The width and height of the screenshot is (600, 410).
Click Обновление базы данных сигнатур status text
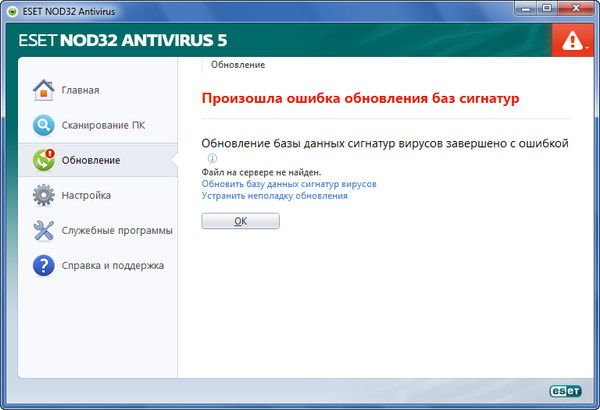tap(385, 144)
